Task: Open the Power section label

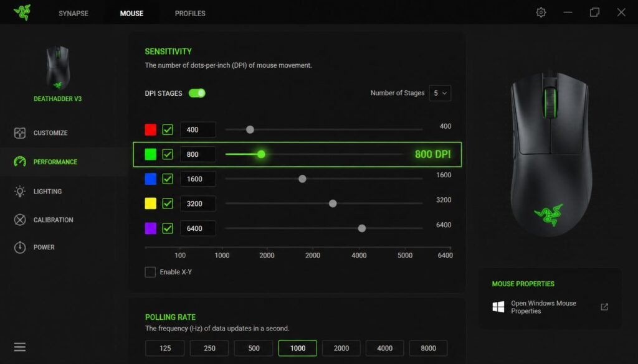Action: click(44, 247)
